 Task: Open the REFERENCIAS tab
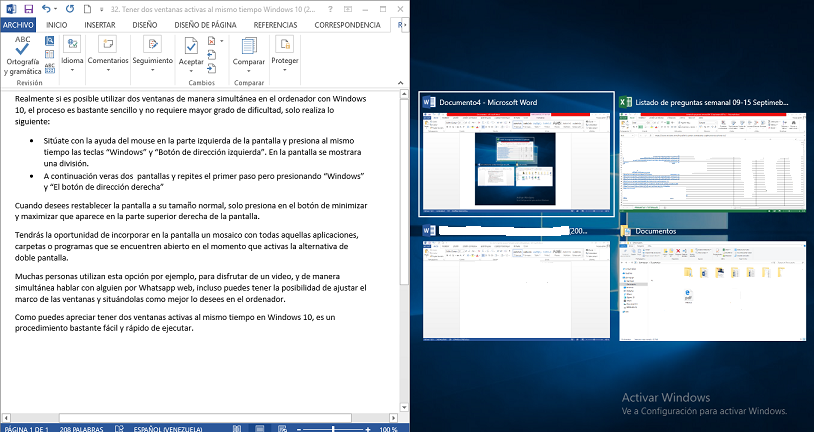coord(275,25)
